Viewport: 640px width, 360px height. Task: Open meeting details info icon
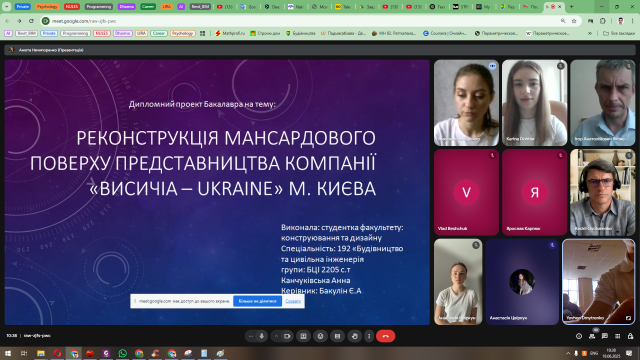(x=579, y=336)
